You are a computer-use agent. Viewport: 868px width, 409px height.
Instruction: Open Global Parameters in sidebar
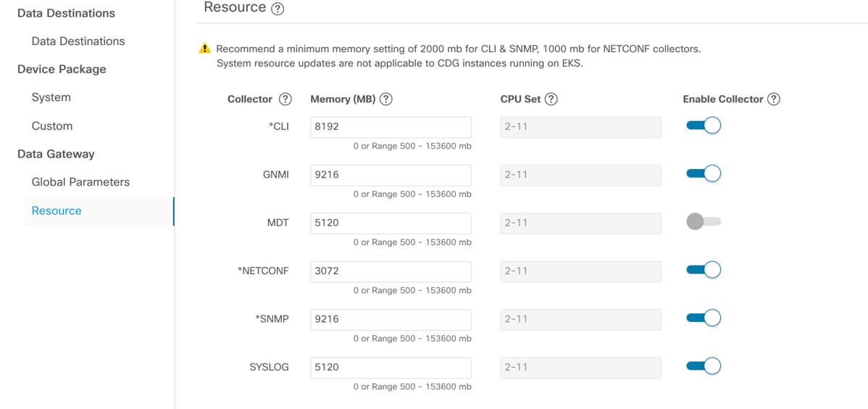[x=80, y=182]
